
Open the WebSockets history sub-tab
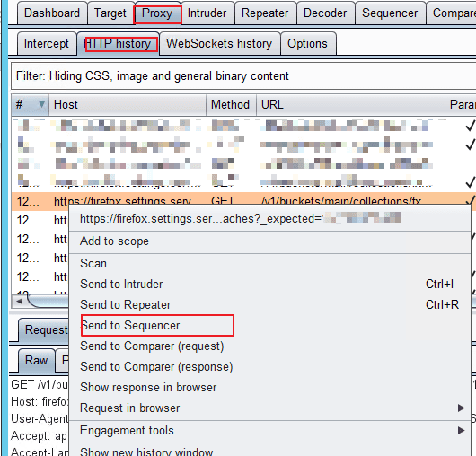[219, 44]
